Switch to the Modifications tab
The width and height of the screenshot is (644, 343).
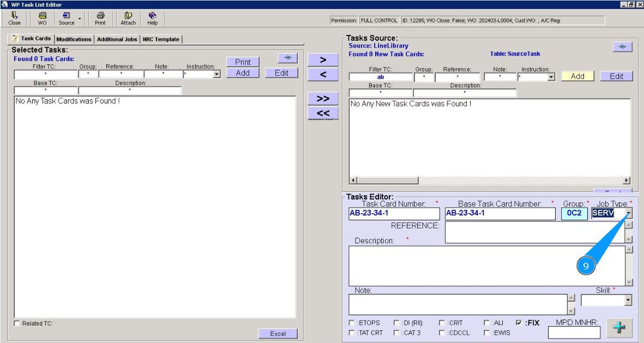click(74, 39)
